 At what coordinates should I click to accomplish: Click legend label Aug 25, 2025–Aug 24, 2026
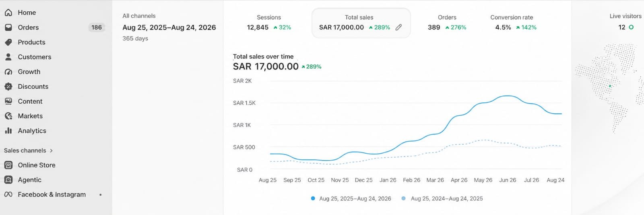(x=355, y=198)
